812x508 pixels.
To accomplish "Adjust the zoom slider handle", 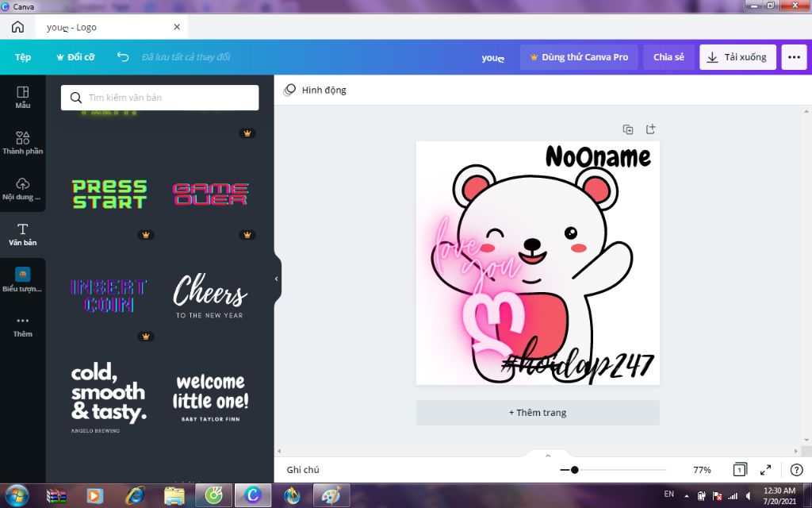I will 574,470.
